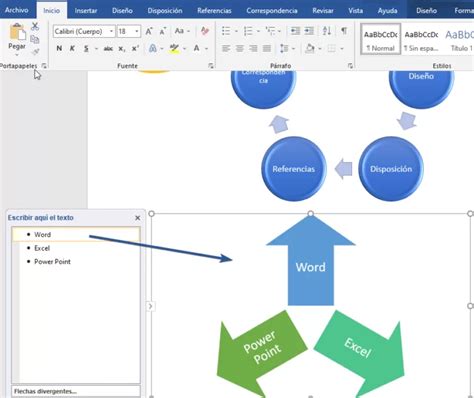This screenshot has height=398, width=474.
Task: Open the bullets dropdown arrow
Action: [x=236, y=32]
